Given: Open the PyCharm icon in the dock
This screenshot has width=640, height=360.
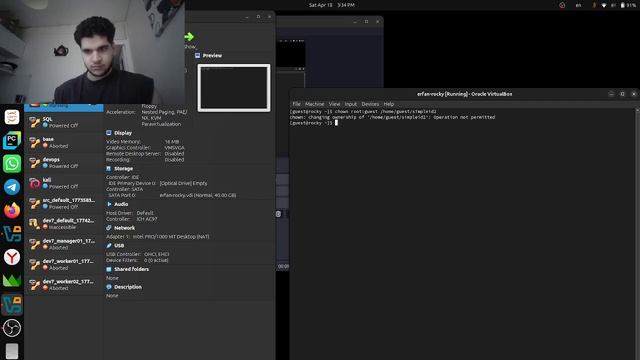Looking at the screenshot, I should 12,140.
